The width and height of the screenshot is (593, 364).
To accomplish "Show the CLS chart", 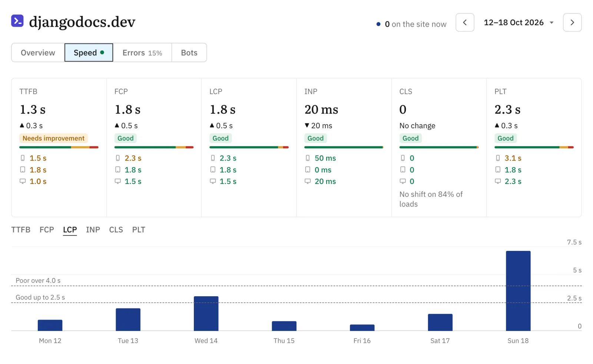I will [116, 230].
